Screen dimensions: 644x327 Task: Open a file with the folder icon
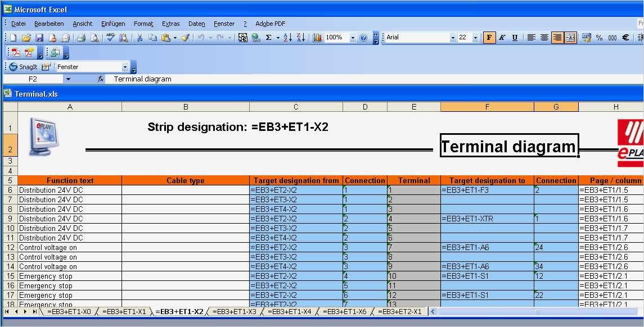[x=26, y=38]
